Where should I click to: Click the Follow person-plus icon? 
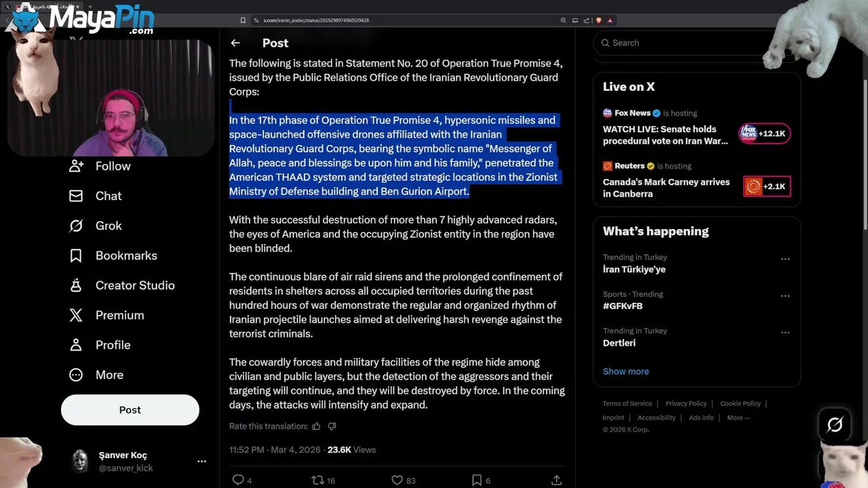77,166
